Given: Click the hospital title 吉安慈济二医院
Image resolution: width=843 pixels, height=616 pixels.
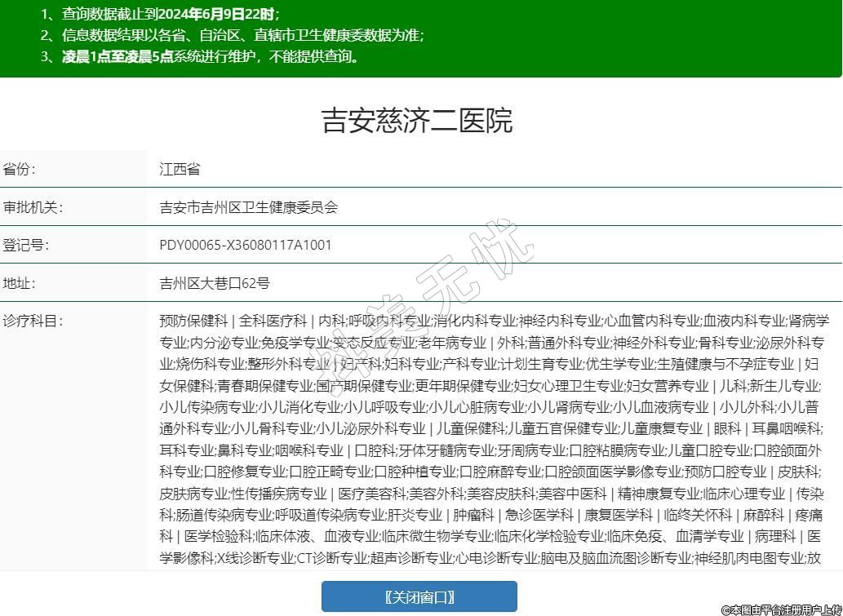Looking at the screenshot, I should click(417, 121).
